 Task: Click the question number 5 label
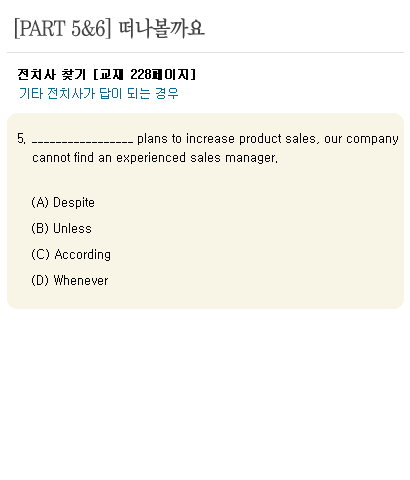point(21,139)
